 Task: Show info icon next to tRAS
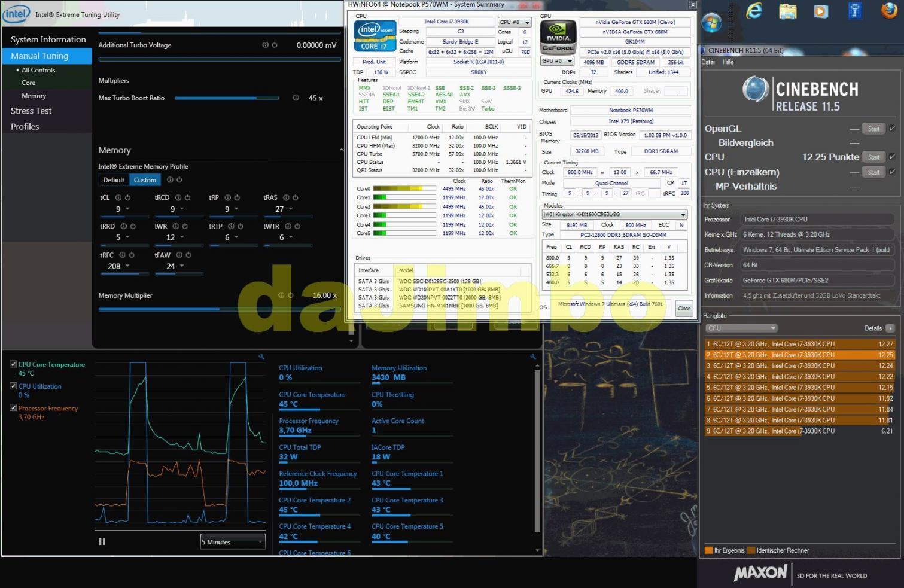286,197
